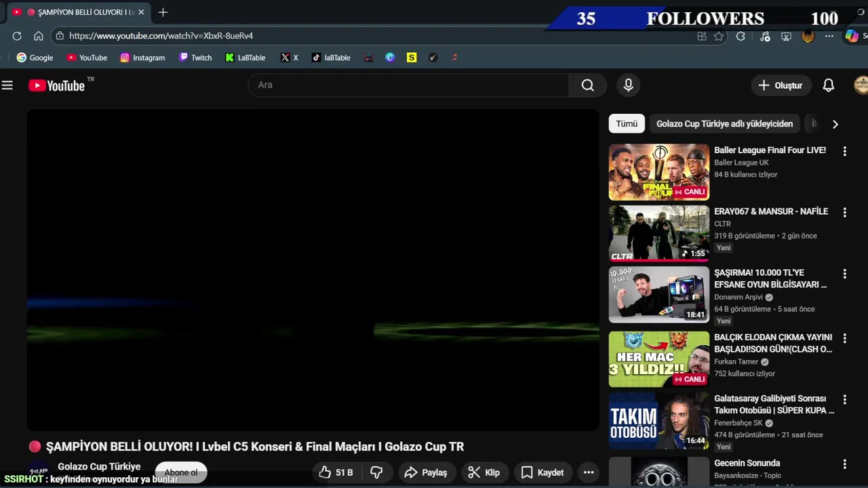This screenshot has width=868, height=488.
Task: Open options for Gecenin Sonunda video
Action: tap(844, 464)
